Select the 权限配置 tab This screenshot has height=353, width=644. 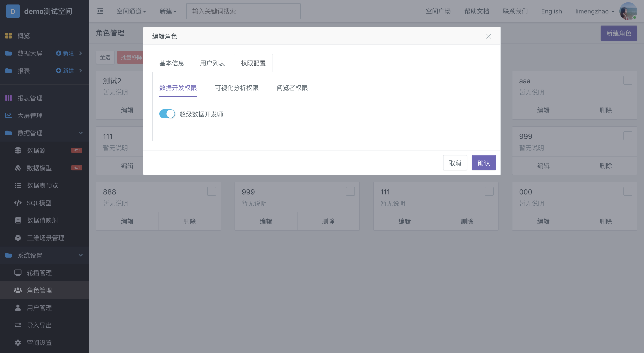(x=253, y=63)
